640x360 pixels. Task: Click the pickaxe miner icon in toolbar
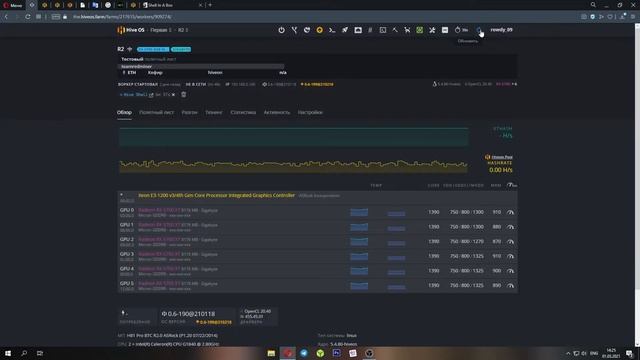395,30
